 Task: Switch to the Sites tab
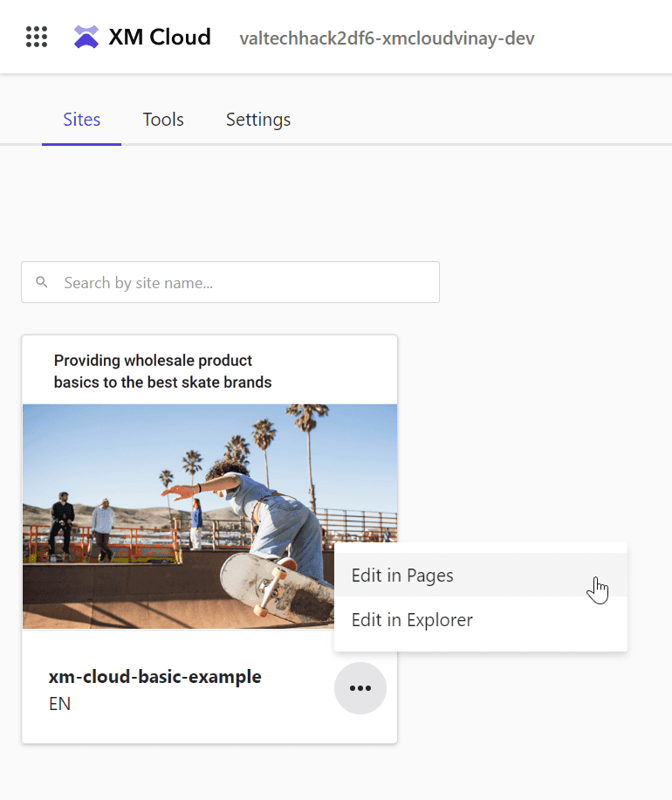point(81,120)
